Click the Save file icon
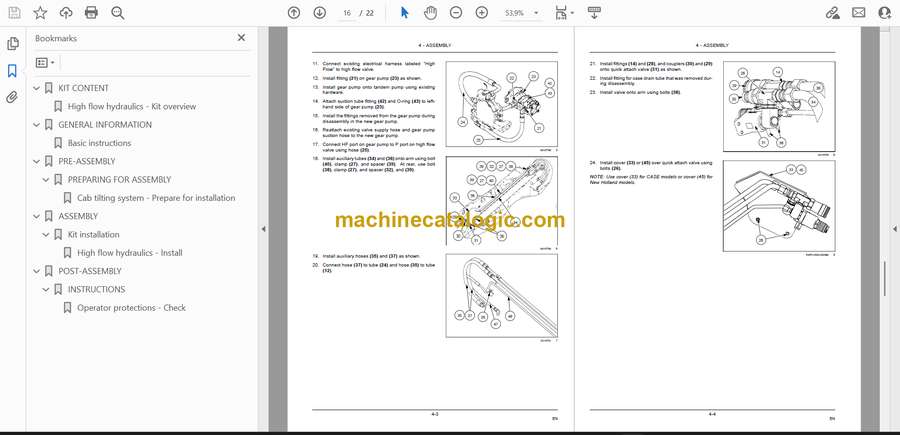Screen dimensions: 900x435 click(14, 13)
